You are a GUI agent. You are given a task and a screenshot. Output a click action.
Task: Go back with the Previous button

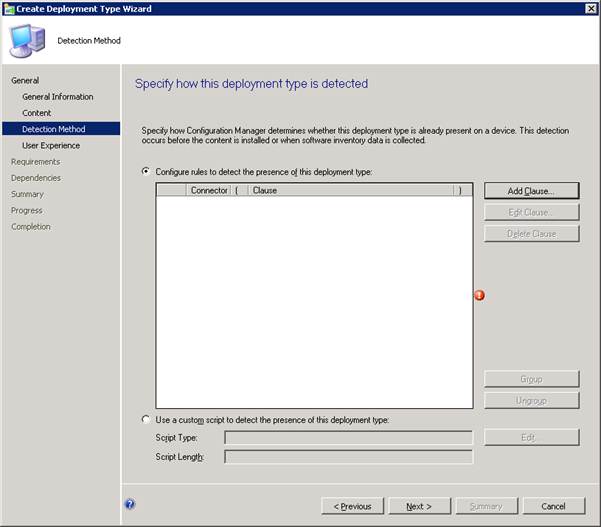pos(352,506)
